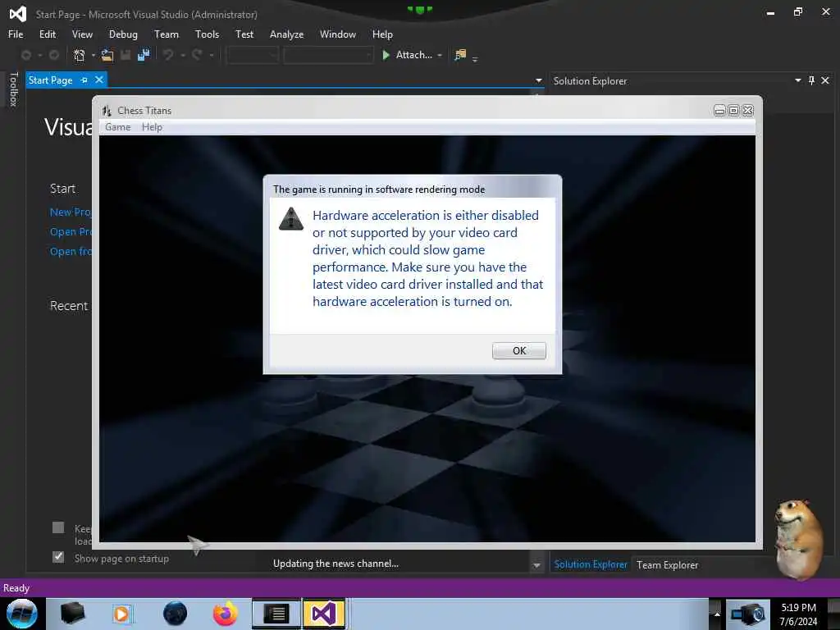Open the Debug menu in Visual Studio
The image size is (840, 630).
click(123, 34)
